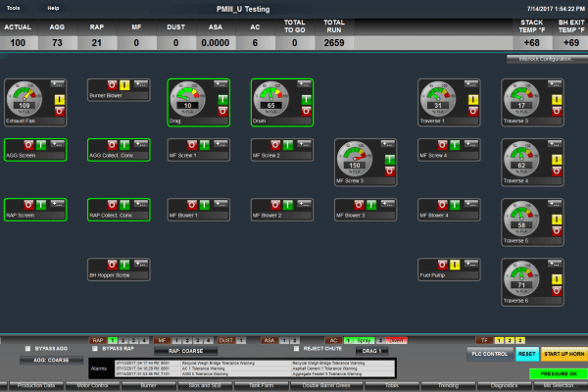The height and width of the screenshot is (392, 588).
Task: Expand options for MF Screw 3
Action: click(x=389, y=144)
